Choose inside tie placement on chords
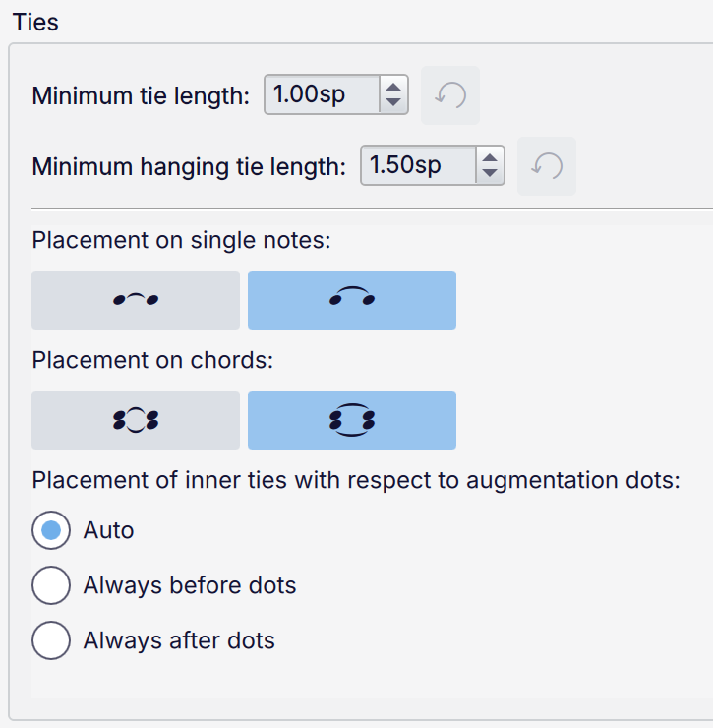 tap(136, 420)
